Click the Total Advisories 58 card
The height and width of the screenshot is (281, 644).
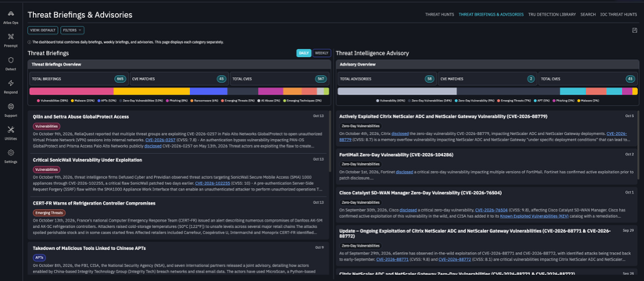pos(387,79)
